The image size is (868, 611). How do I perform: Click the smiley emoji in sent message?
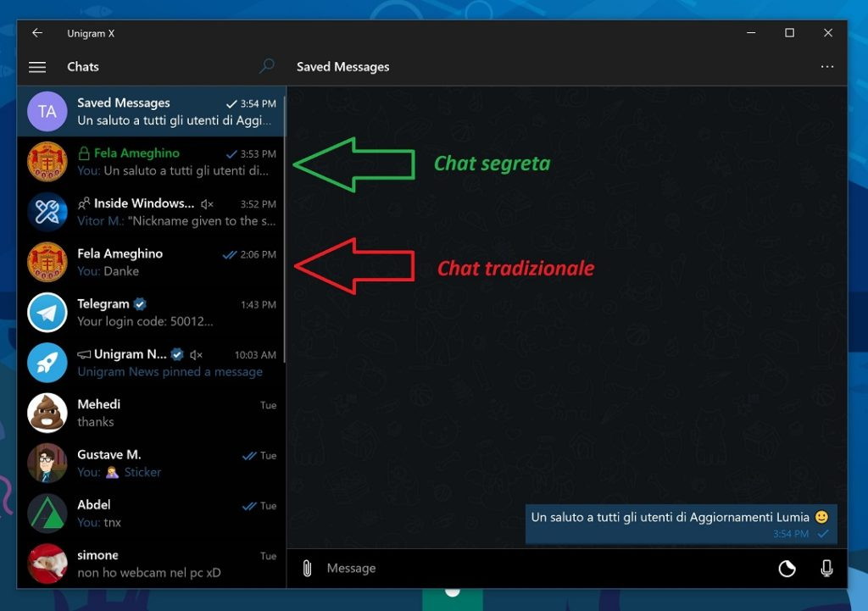pos(821,517)
